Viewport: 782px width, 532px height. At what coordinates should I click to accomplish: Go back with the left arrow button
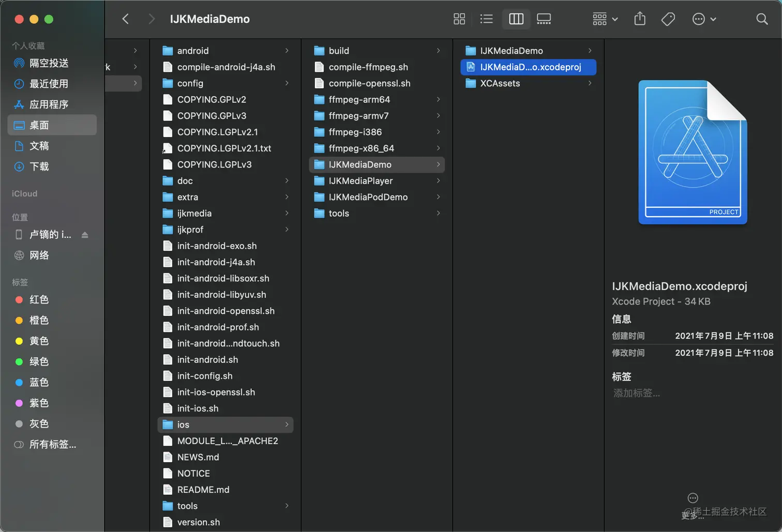(125, 19)
